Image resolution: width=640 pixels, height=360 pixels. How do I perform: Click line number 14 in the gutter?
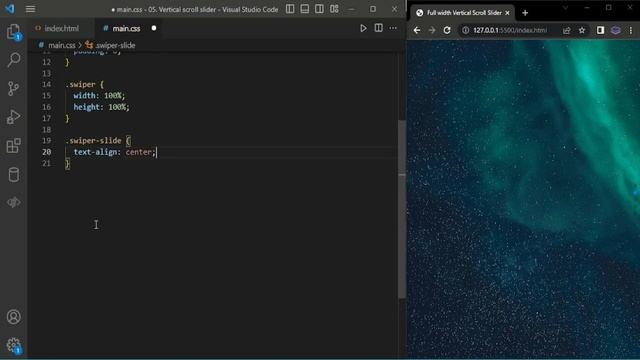47,84
